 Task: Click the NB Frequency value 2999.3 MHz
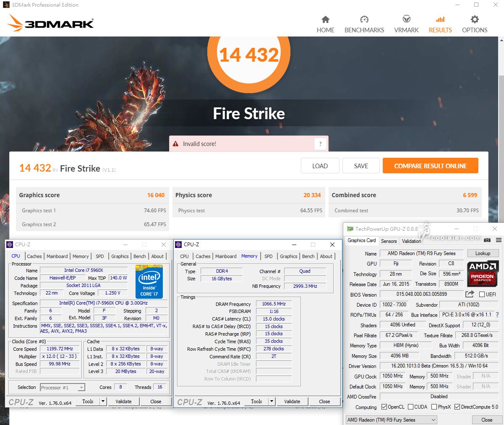point(305,286)
